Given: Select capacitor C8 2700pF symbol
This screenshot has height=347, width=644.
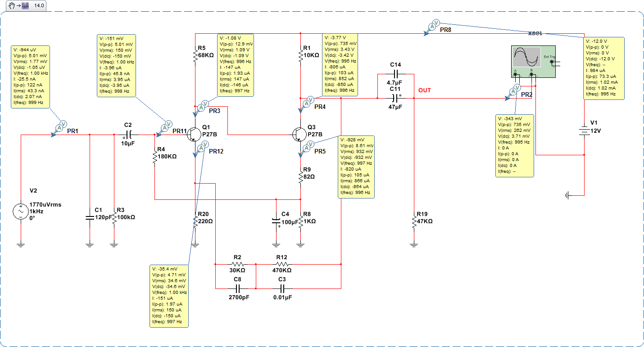Looking at the screenshot, I should [x=237, y=288].
